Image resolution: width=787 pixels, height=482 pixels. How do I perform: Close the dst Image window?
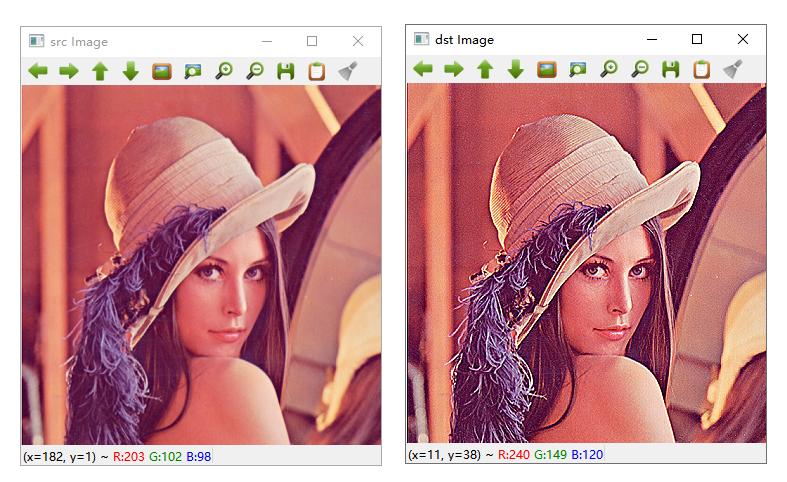click(x=743, y=39)
